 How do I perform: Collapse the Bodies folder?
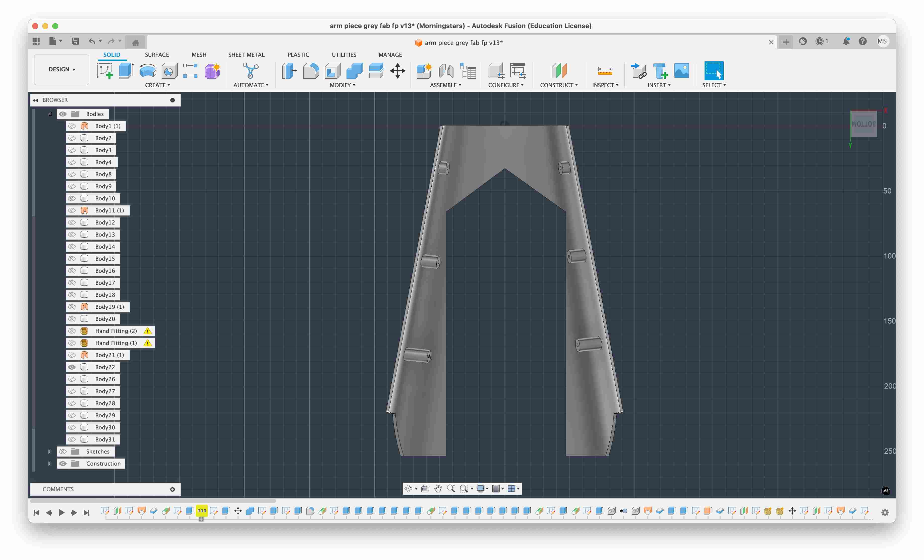50,114
